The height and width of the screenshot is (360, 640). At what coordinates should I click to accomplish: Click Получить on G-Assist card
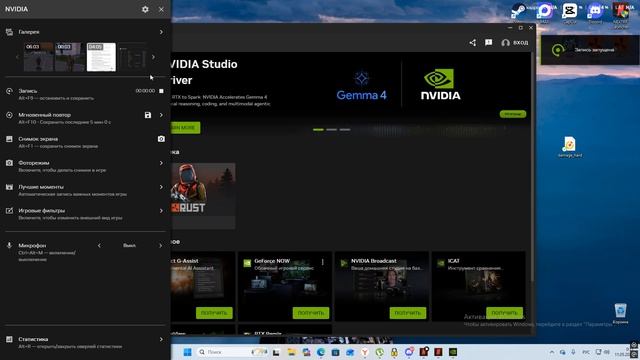click(214, 313)
